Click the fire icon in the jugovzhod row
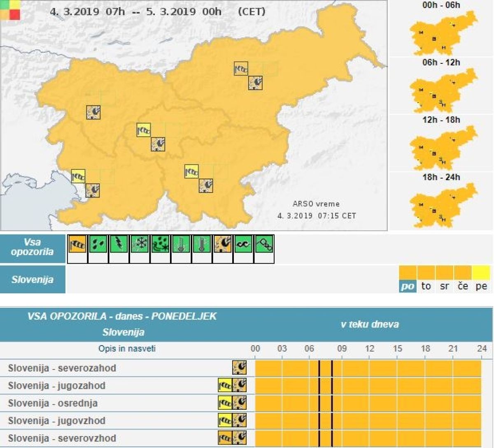The height and width of the screenshot is (448, 494). (x=240, y=420)
